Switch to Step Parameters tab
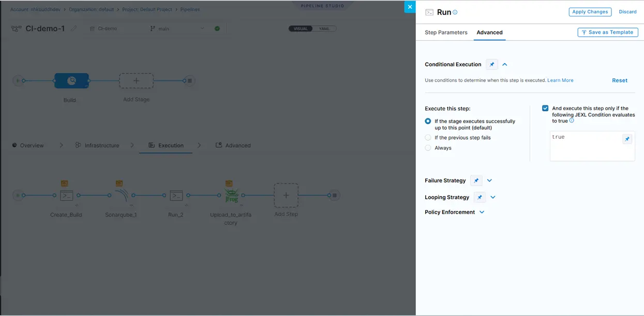This screenshot has width=644, height=316. pyautogui.click(x=446, y=32)
